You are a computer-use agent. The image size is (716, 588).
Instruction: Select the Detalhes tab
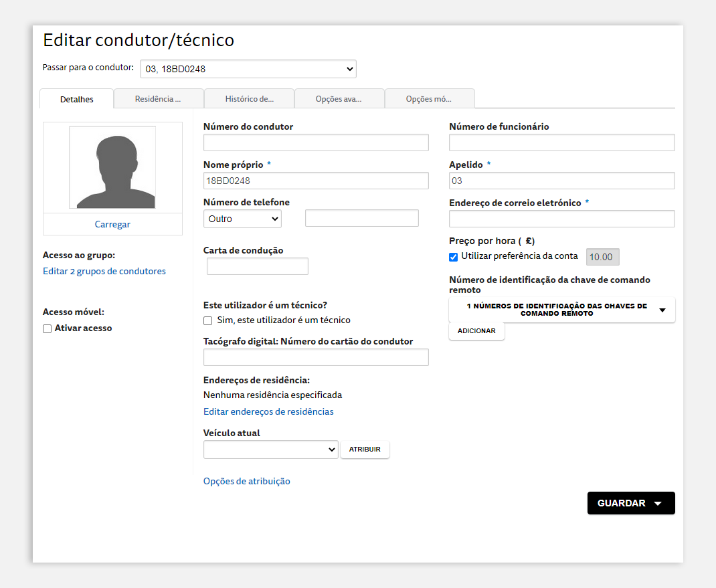point(77,99)
